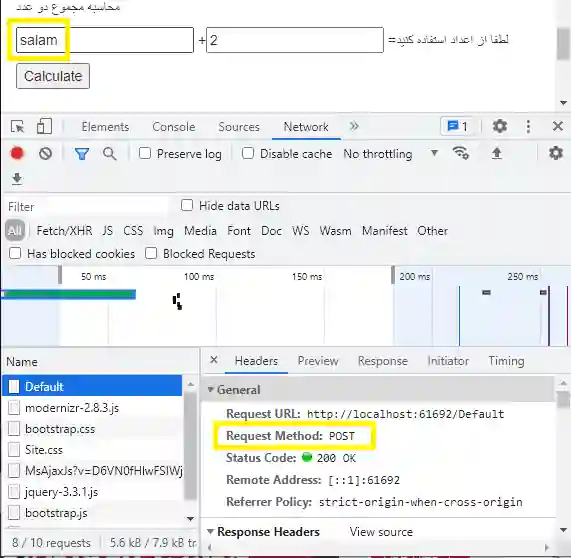571x558 pixels.
Task: Click the Calculate button
Action: click(53, 76)
